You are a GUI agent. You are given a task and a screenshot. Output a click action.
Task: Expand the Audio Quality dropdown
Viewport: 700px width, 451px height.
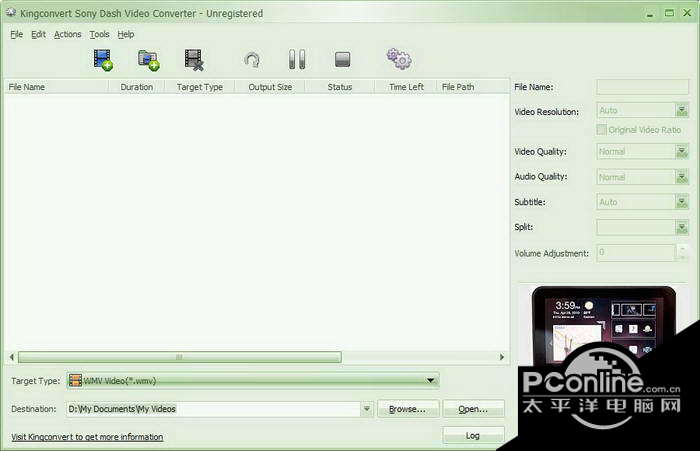click(x=682, y=177)
